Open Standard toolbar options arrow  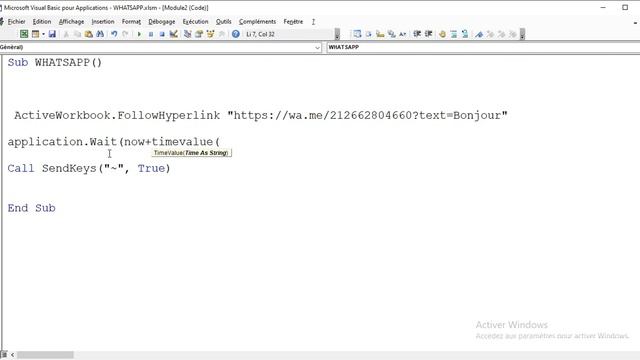(x=337, y=34)
